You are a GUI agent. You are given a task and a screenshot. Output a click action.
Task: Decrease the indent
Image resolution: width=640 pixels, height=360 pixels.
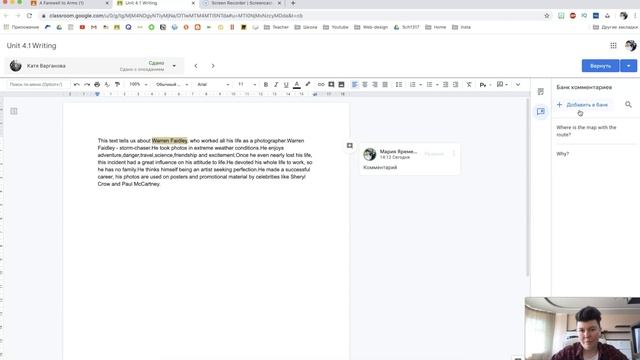click(x=446, y=84)
